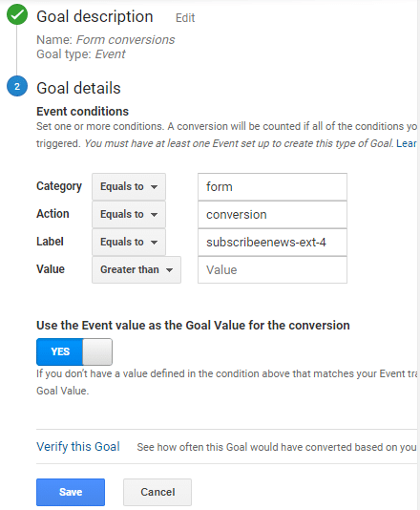
Task: Click the Category field containing form
Action: pos(272,186)
